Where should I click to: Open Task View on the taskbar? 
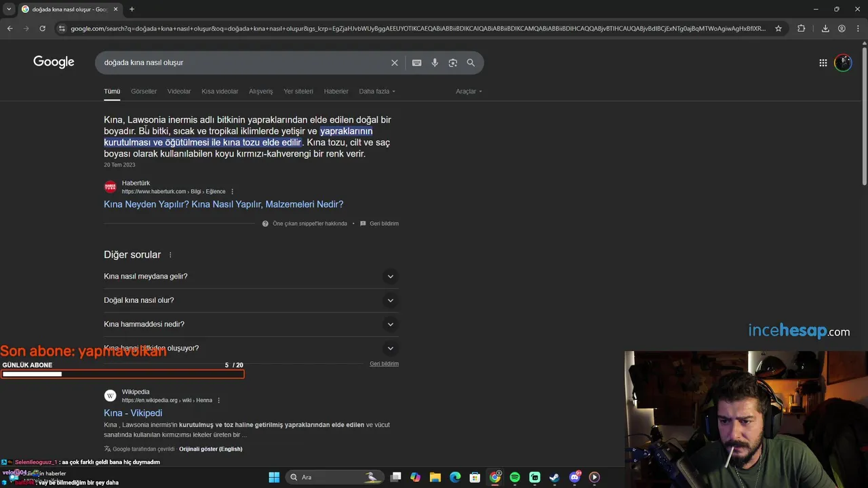coord(396,477)
